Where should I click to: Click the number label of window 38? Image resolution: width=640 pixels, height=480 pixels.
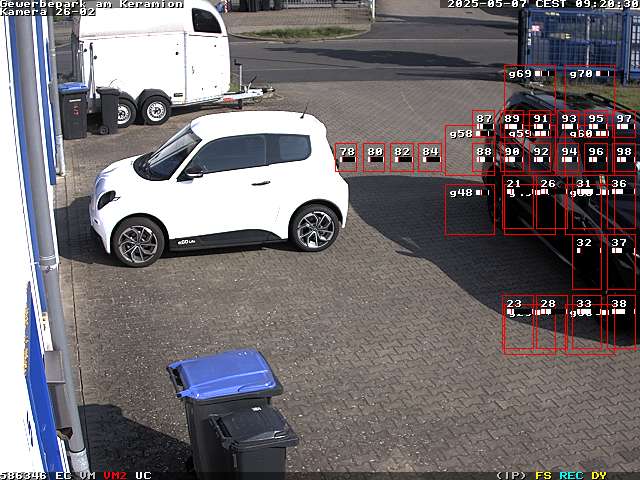pyautogui.click(x=619, y=304)
